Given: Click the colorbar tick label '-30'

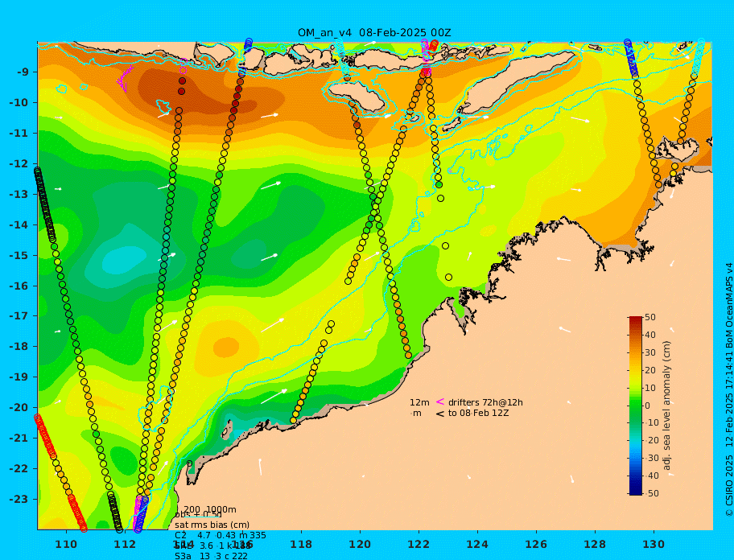Looking at the screenshot, I should [651, 458].
